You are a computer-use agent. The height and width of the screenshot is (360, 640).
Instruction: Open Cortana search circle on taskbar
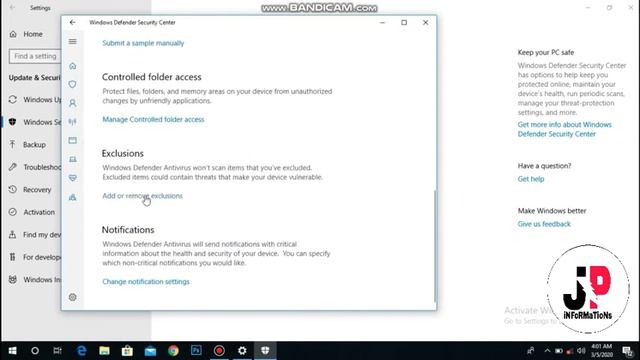pos(35,351)
